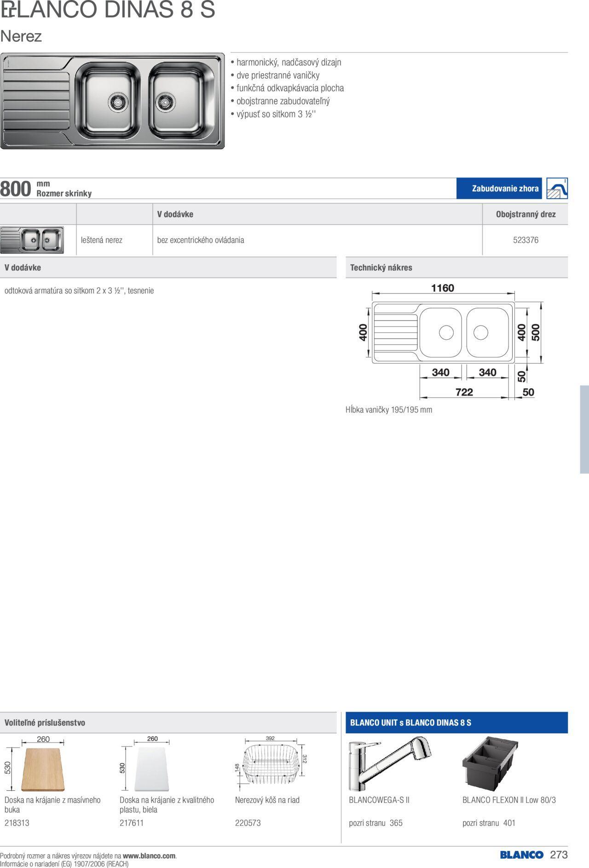The image size is (589, 868).
Task: Click the 'Voliteľné príslušenstvo' section header
Action: point(45,723)
